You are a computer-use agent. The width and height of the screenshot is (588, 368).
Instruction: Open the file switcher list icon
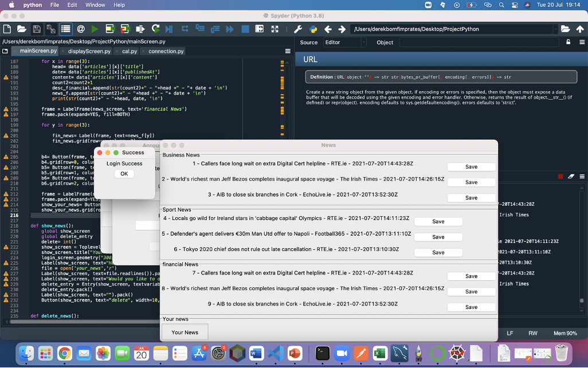click(x=66, y=29)
